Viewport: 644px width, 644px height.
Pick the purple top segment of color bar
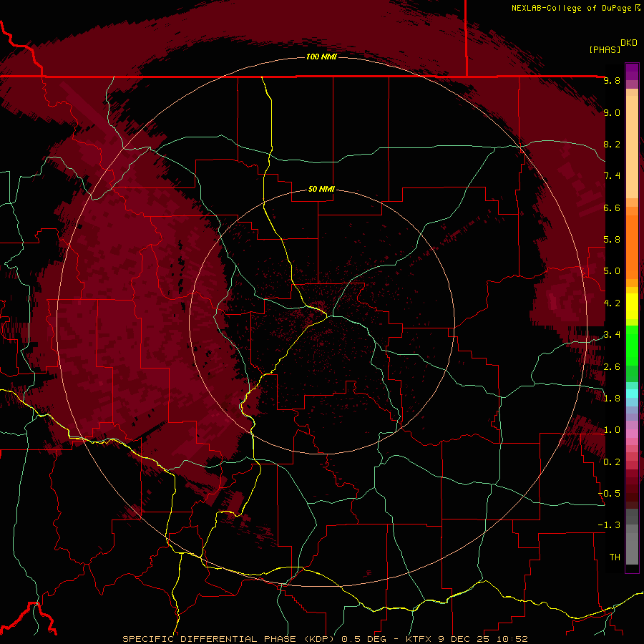tap(632, 72)
